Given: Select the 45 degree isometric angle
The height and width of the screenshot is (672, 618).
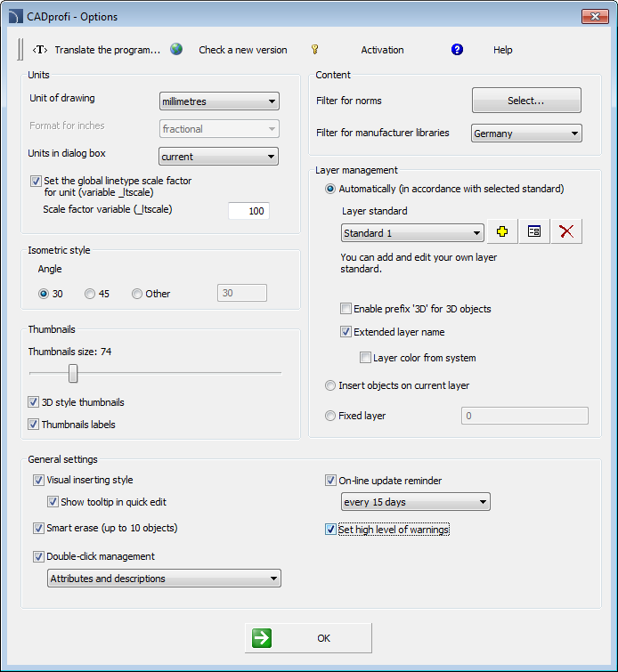Looking at the screenshot, I should point(90,294).
